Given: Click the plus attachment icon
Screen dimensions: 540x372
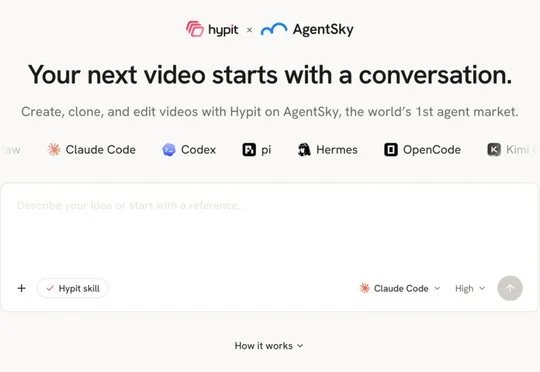Looking at the screenshot, I should tap(21, 288).
